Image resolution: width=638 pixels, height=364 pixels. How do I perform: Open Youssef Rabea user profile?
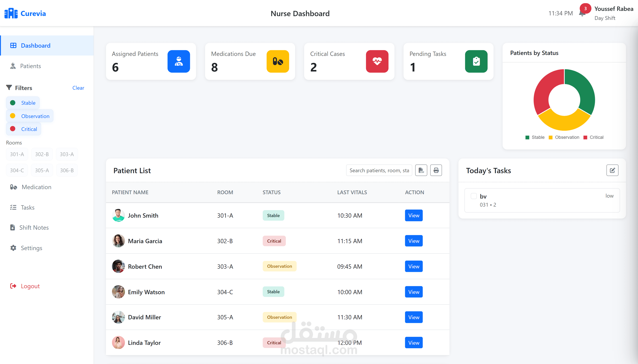(614, 13)
